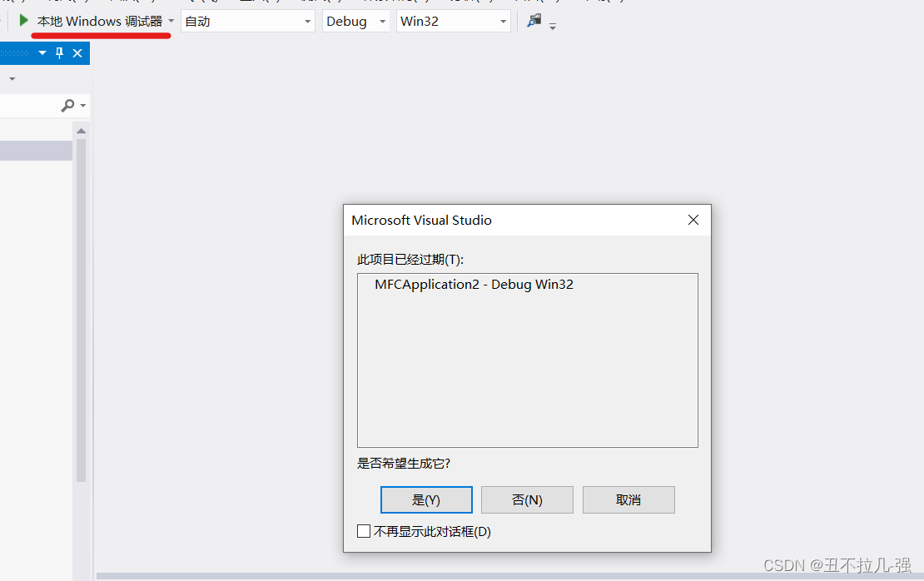Select MFCApplication2 - Debug Win32 list entry

pyautogui.click(x=474, y=285)
